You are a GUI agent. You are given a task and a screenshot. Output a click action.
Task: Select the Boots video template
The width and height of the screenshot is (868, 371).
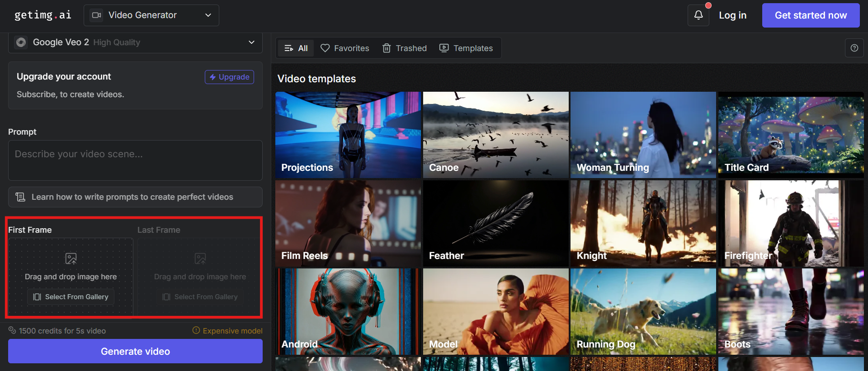(x=791, y=312)
